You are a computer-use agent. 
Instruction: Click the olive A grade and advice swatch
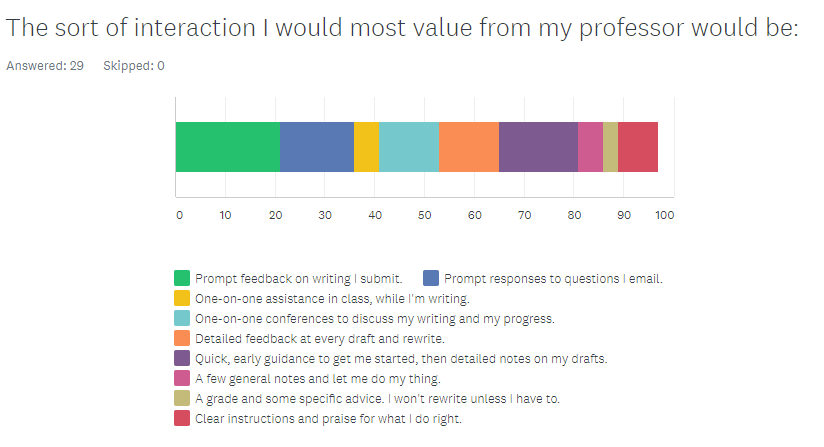182,398
